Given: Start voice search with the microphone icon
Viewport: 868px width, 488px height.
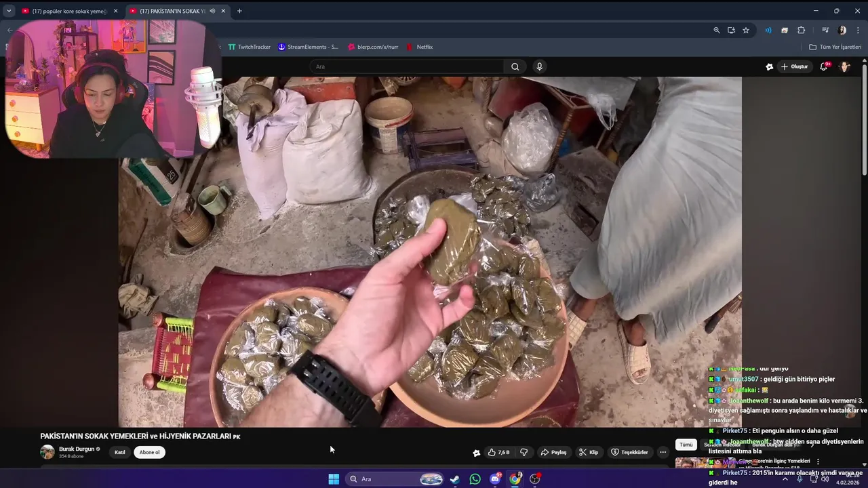Looking at the screenshot, I should (x=539, y=66).
